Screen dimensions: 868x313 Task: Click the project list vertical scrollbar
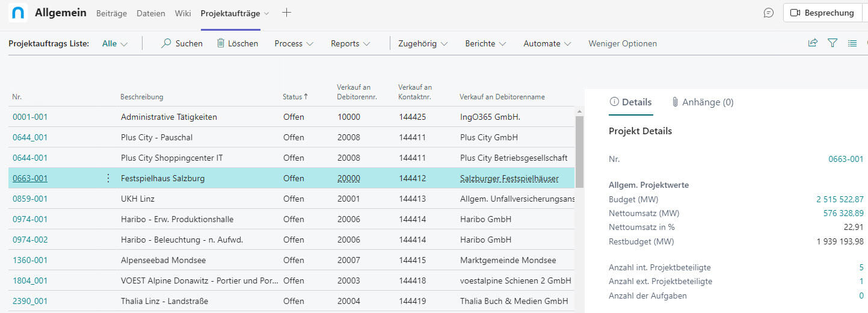click(x=579, y=150)
